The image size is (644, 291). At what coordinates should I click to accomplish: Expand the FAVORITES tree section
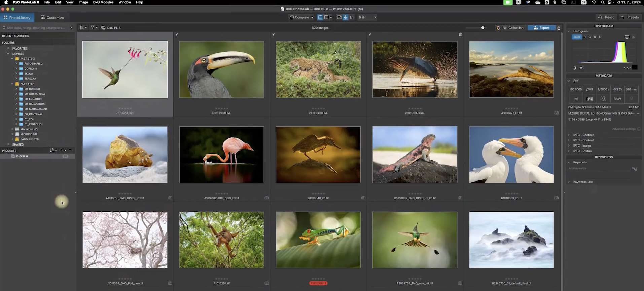coord(8,48)
